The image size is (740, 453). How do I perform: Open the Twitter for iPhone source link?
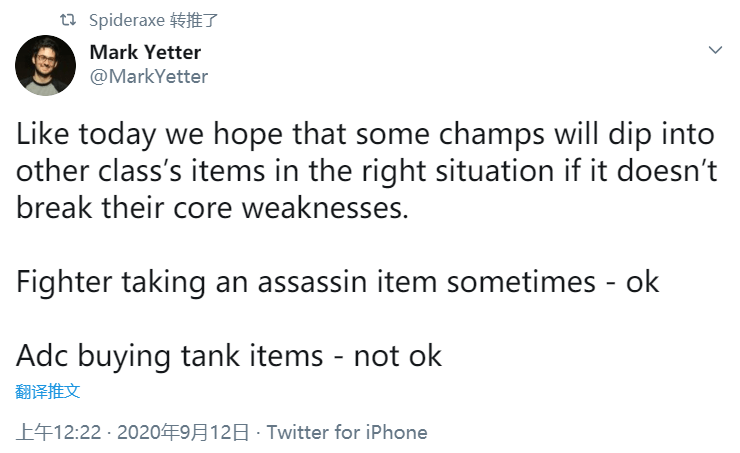(347, 433)
